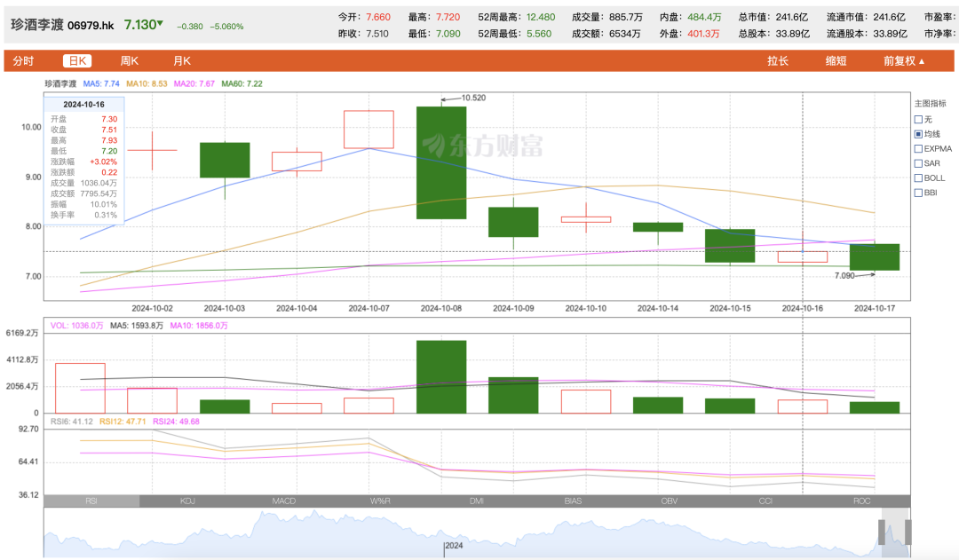
Task: Click the left range slider handle on overview
Action: click(882, 532)
